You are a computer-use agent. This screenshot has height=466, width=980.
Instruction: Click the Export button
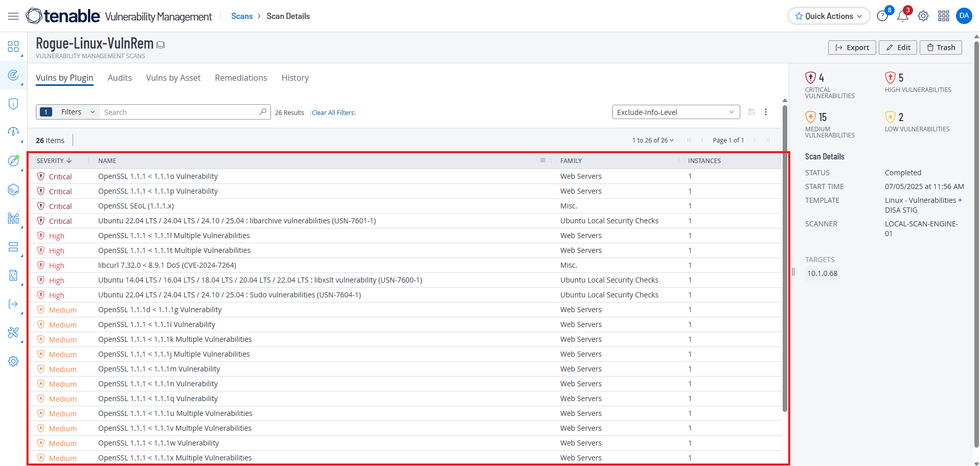point(852,48)
